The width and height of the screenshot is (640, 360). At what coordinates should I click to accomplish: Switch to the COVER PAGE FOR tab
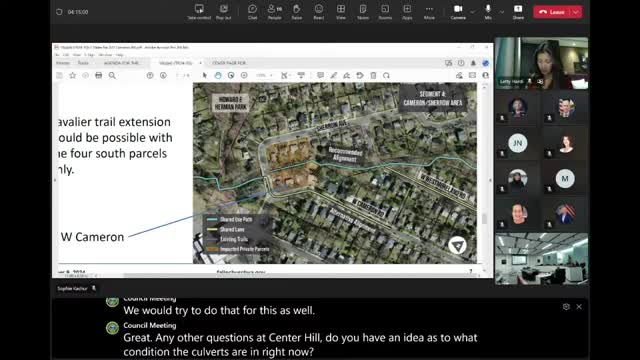(x=229, y=63)
